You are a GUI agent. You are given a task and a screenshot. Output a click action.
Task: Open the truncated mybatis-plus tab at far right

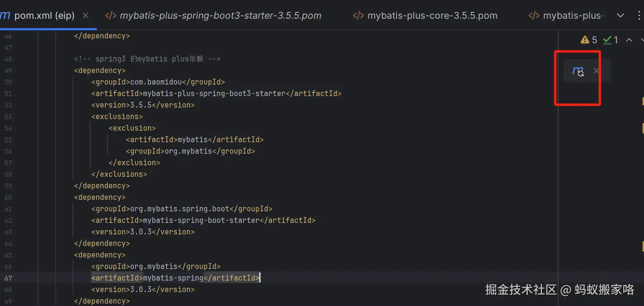tap(573, 15)
